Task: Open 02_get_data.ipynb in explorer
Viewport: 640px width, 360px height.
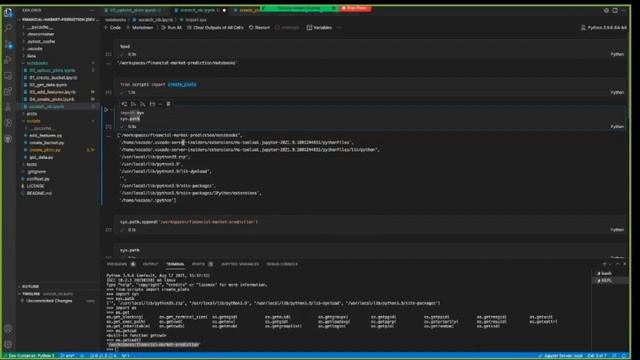Action: 48,85
